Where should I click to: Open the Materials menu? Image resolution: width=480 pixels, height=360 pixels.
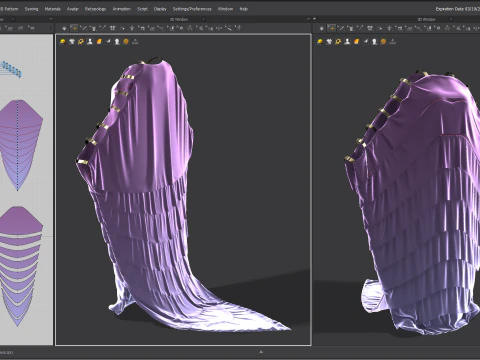(x=52, y=9)
